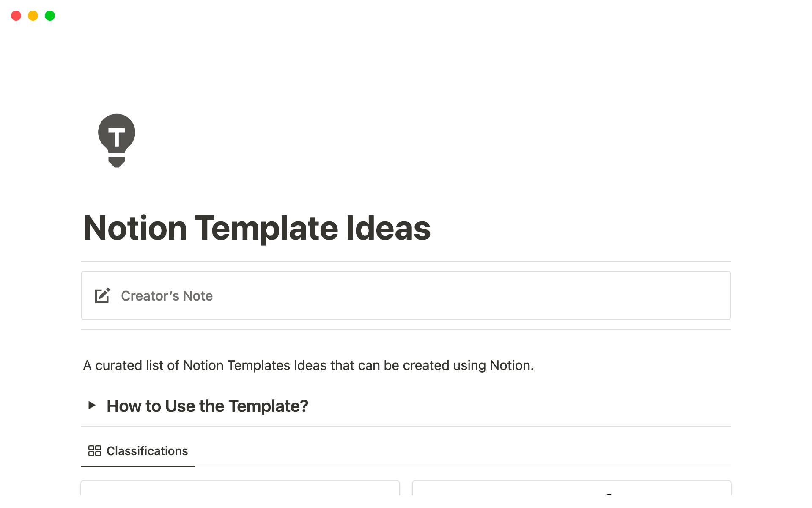Click the Notion Template Ideas page title

257,229
